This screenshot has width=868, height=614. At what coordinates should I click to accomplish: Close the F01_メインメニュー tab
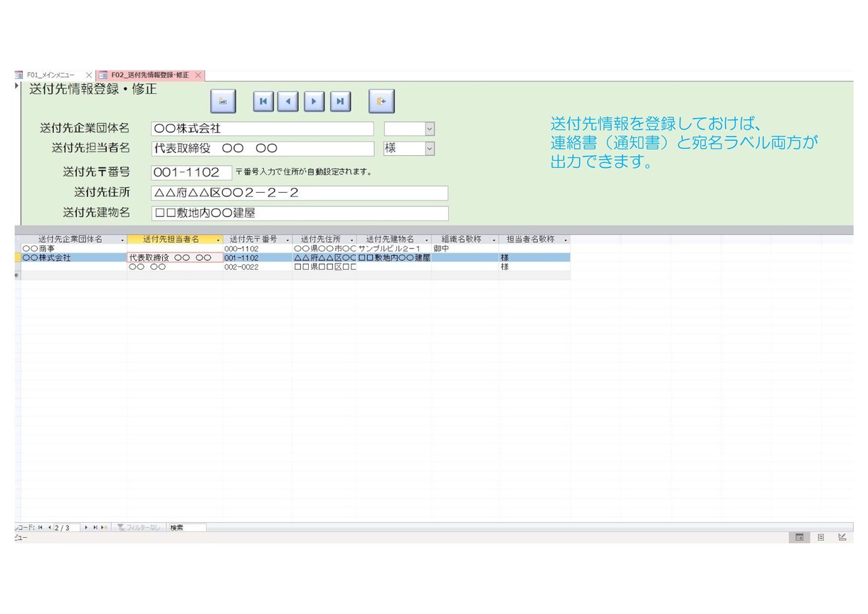pyautogui.click(x=88, y=75)
